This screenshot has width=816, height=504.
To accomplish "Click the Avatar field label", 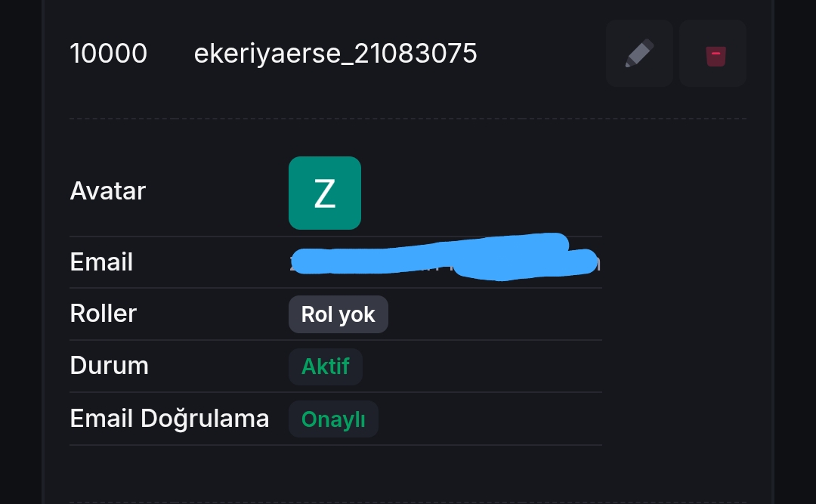I will click(x=108, y=191).
